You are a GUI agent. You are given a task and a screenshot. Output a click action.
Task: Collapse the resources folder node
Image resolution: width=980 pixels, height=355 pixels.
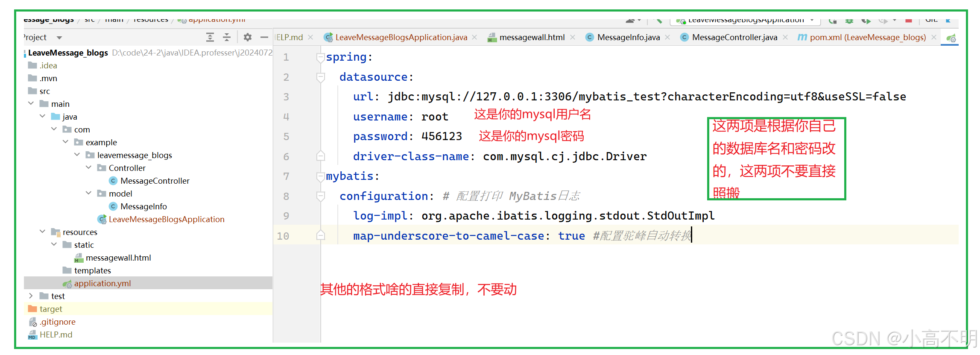pos(42,232)
